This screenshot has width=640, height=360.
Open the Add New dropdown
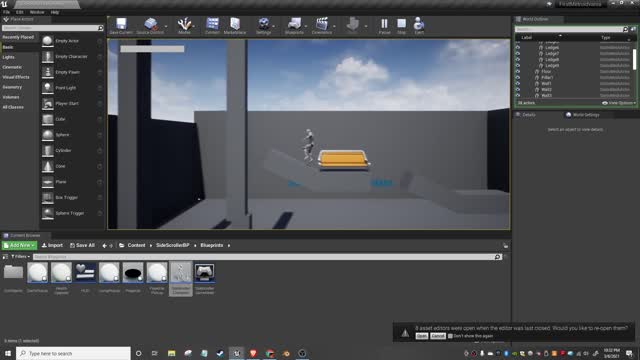tap(19, 245)
